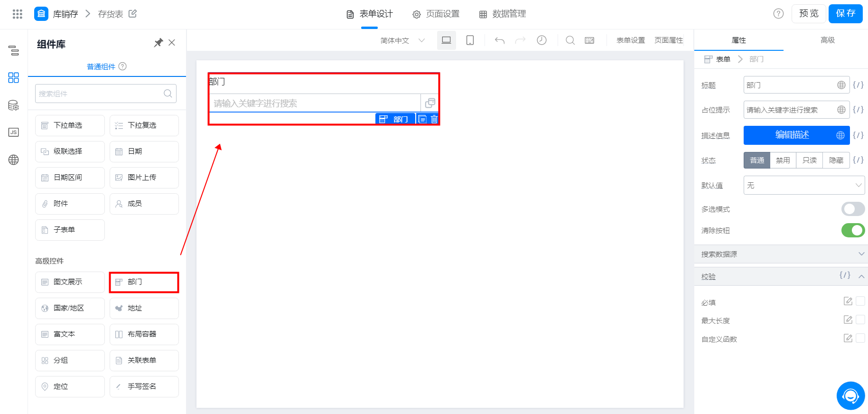Bind variable to 标题 property
The width and height of the screenshot is (868, 414).
tap(858, 85)
